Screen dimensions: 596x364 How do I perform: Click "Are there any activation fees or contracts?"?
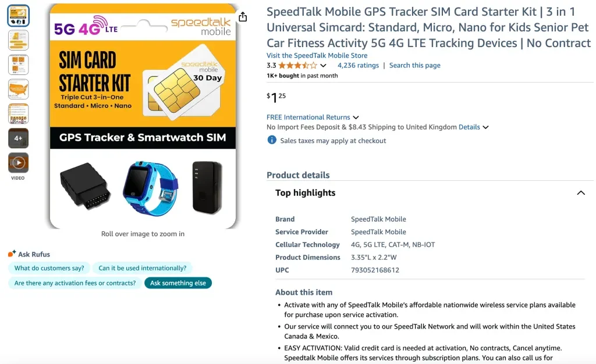(74, 283)
